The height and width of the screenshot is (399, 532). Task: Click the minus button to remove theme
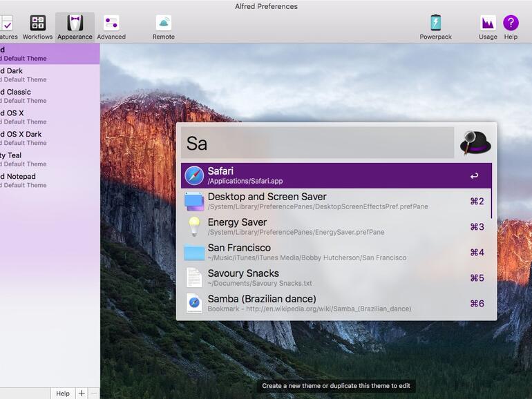click(94, 393)
